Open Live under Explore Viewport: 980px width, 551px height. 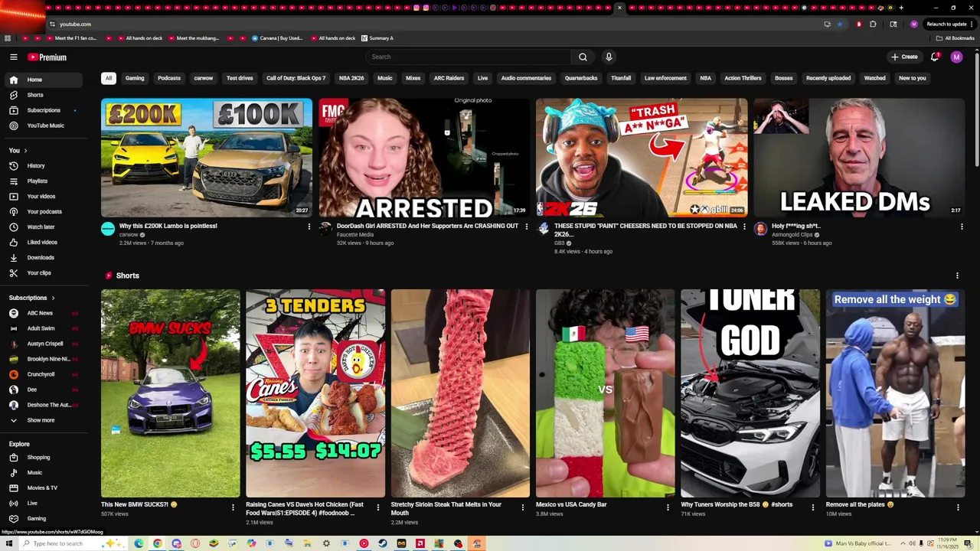coord(44,504)
